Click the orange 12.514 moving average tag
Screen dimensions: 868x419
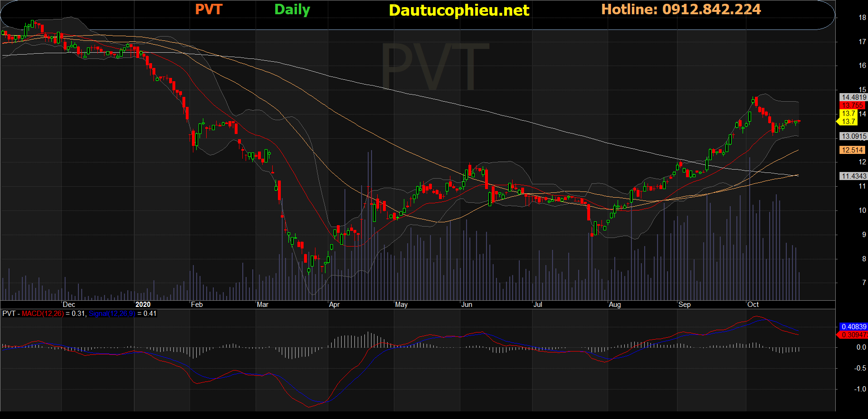tap(852, 150)
